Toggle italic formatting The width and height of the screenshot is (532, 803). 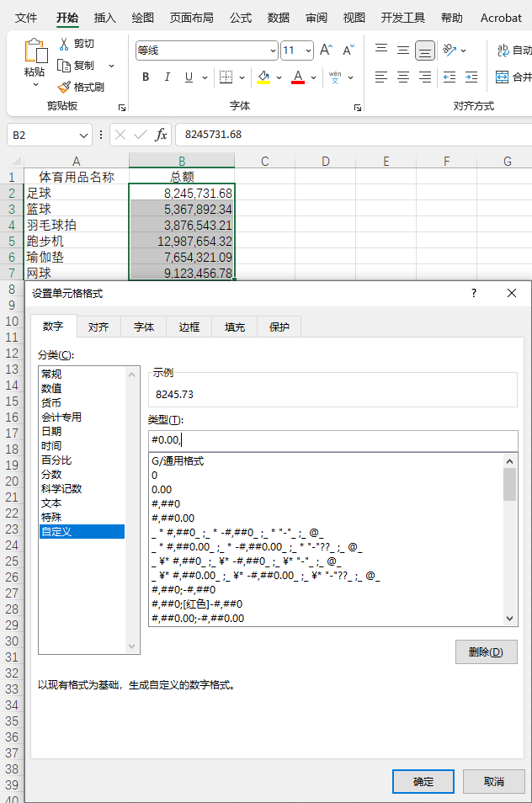(x=167, y=77)
